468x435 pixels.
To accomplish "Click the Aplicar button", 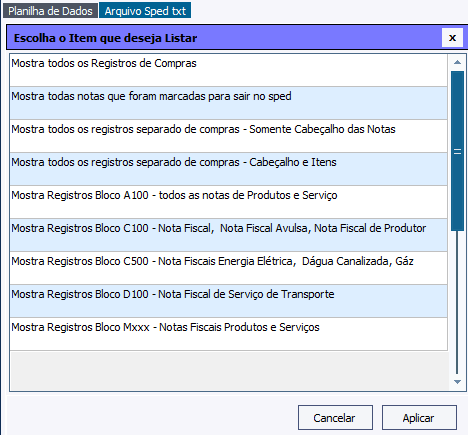I will pyautogui.click(x=419, y=418).
